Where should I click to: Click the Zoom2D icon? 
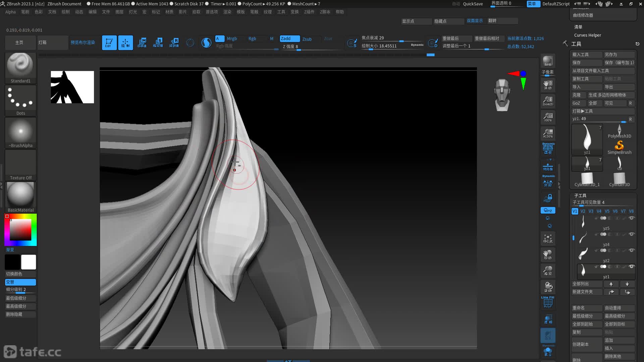(x=548, y=101)
